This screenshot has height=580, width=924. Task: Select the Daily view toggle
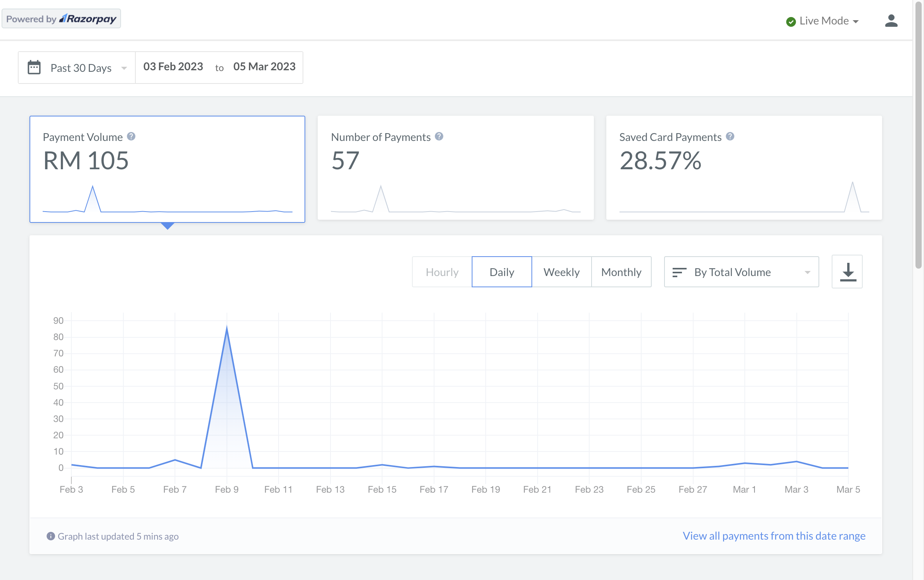click(x=502, y=271)
